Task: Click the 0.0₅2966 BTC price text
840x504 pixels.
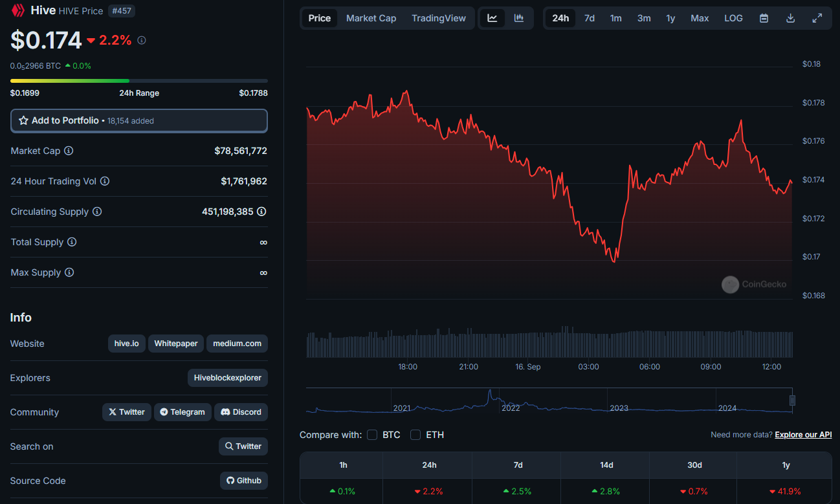Action: click(36, 65)
